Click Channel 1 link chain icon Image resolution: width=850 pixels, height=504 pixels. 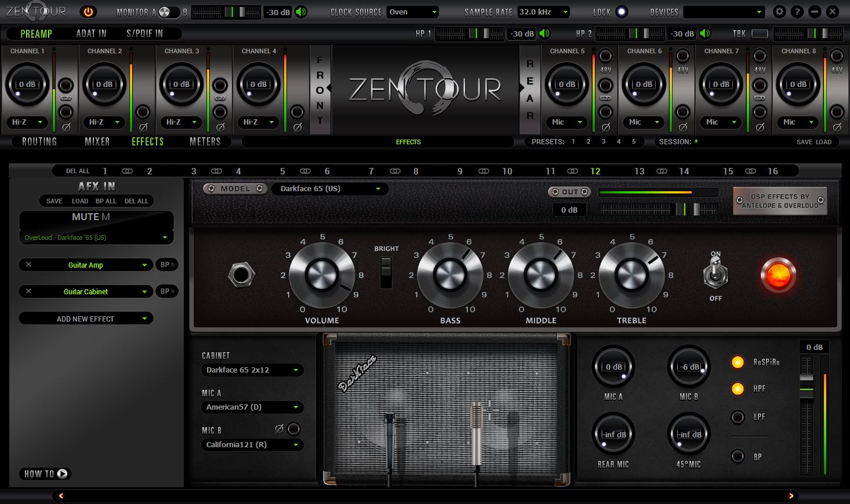tap(66, 98)
